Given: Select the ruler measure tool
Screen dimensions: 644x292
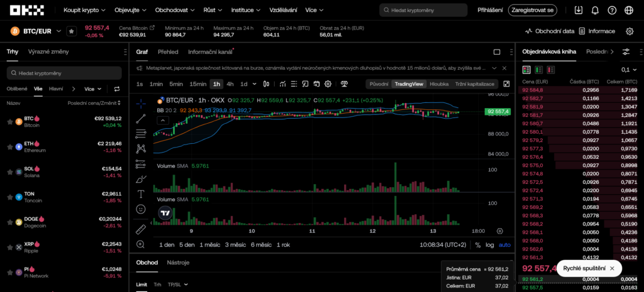Looking at the screenshot, I should [x=141, y=229].
